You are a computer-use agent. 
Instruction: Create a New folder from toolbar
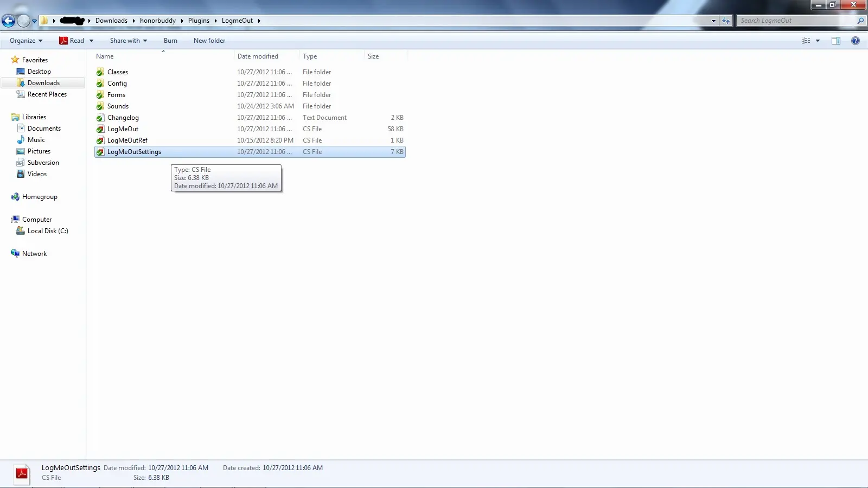[209, 41]
